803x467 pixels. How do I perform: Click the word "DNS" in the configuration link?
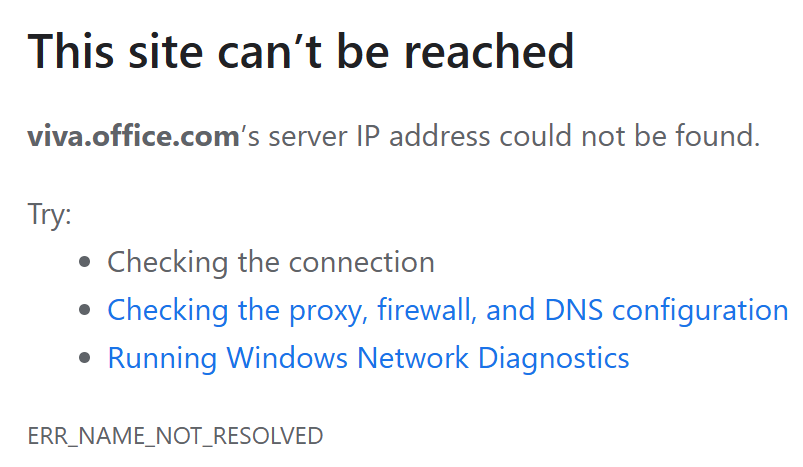point(574,310)
